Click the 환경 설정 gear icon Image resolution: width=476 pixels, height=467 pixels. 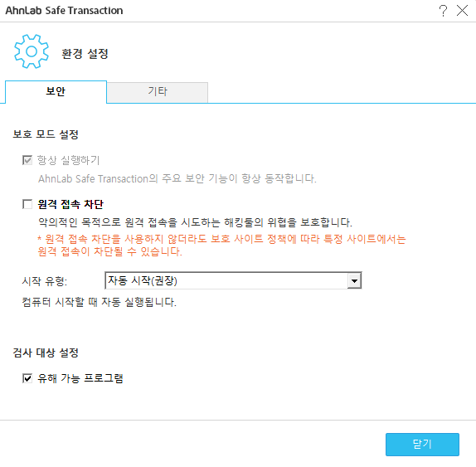click(x=32, y=51)
